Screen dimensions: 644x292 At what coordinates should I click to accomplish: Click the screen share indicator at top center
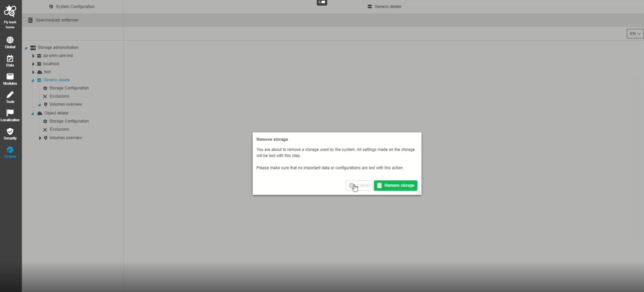[322, 2]
